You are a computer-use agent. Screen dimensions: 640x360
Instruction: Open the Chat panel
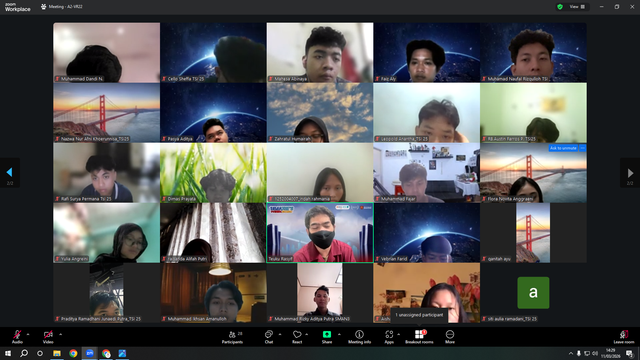pos(269,337)
